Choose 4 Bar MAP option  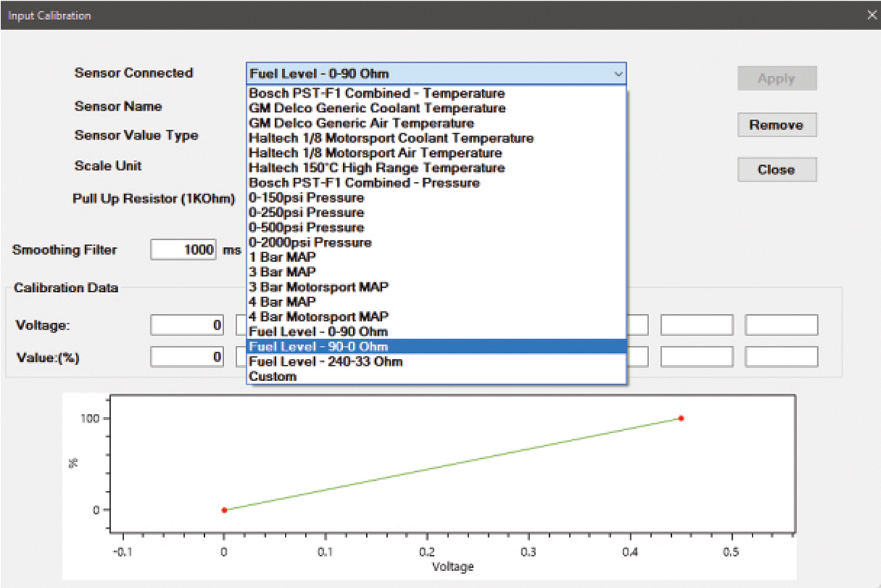pos(436,302)
